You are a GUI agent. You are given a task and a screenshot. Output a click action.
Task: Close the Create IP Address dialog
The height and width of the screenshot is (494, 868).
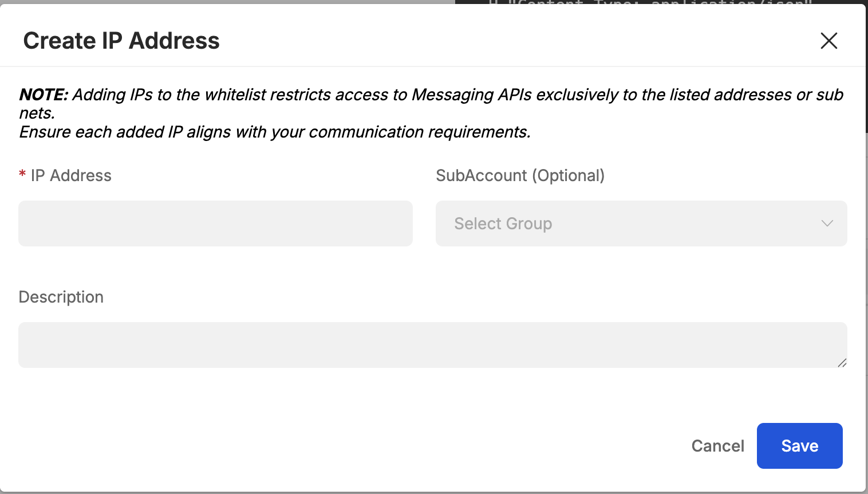click(828, 41)
